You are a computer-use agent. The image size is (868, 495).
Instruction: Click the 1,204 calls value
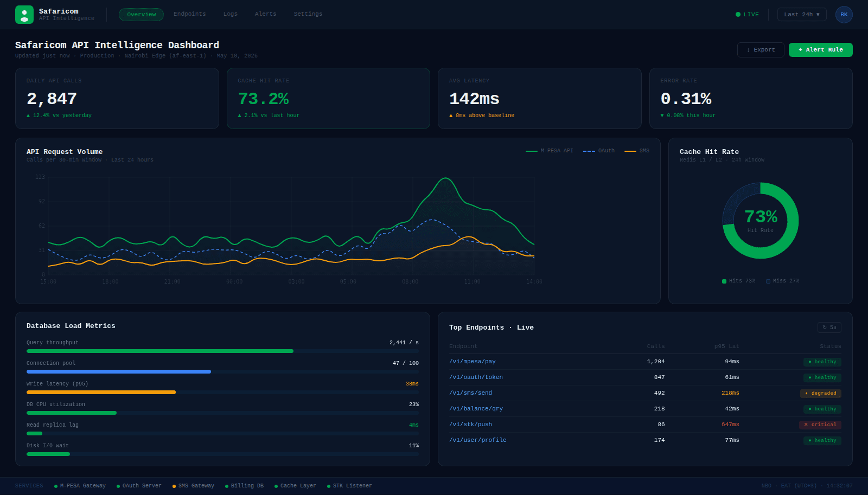[x=656, y=362]
